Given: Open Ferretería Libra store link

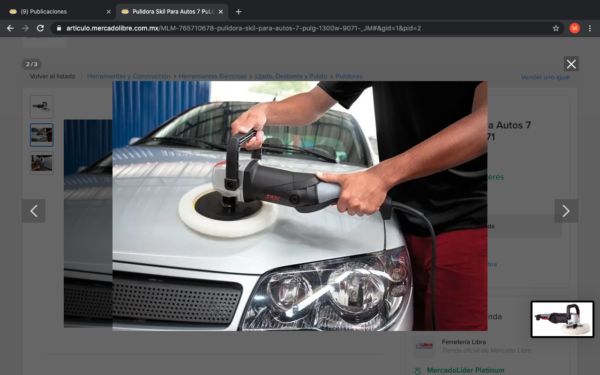Looking at the screenshot, I should (x=464, y=342).
